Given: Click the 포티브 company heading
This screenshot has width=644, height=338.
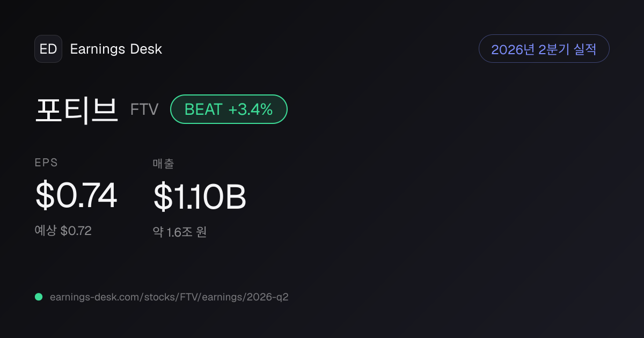Looking at the screenshot, I should (x=76, y=109).
